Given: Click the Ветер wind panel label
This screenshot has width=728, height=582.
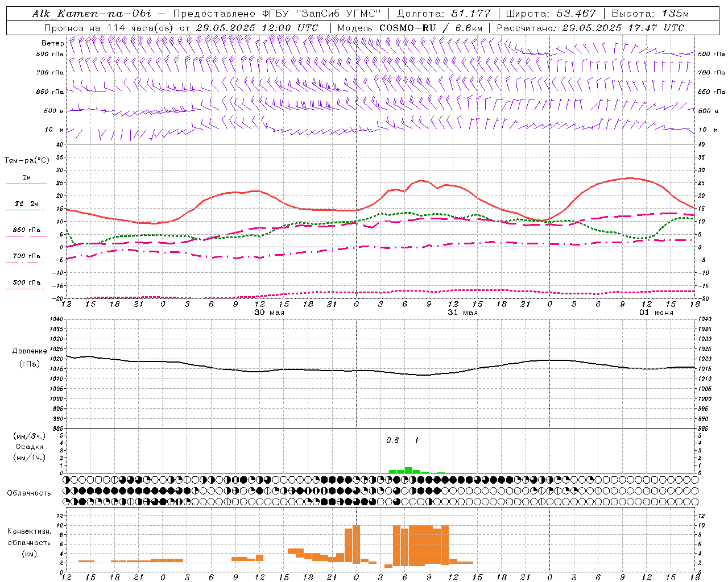Looking at the screenshot, I should tap(52, 43).
